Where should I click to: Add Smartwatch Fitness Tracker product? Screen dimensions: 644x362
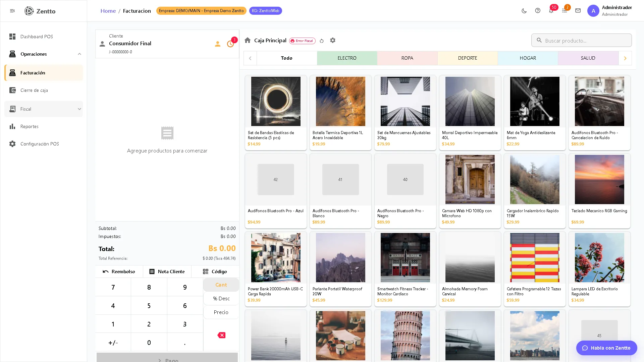click(x=405, y=269)
